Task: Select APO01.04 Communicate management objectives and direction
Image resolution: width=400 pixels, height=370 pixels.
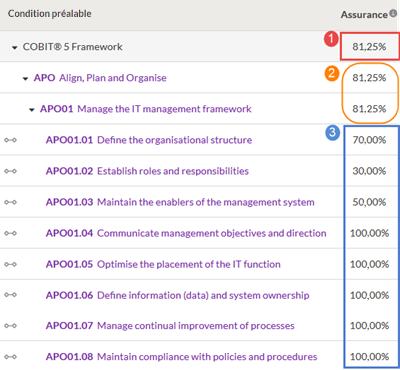Action: [x=186, y=233]
